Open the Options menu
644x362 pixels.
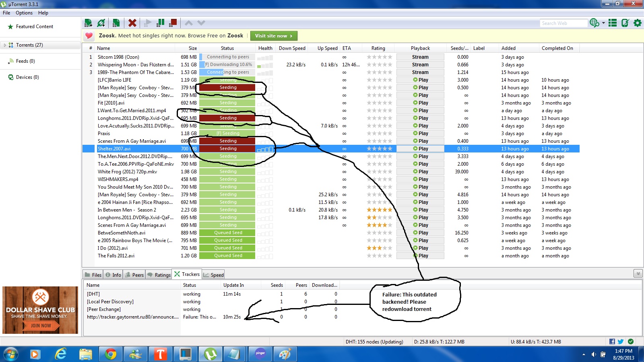(24, 13)
